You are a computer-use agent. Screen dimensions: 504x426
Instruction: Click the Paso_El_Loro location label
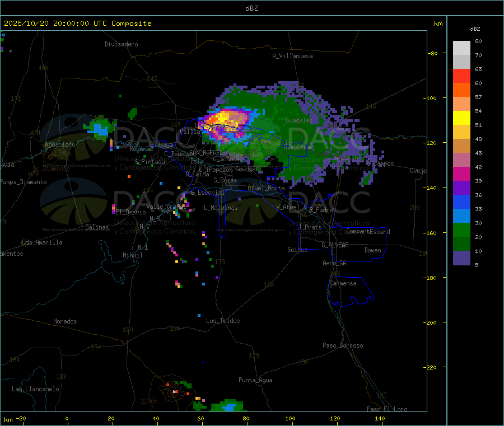click(x=388, y=409)
